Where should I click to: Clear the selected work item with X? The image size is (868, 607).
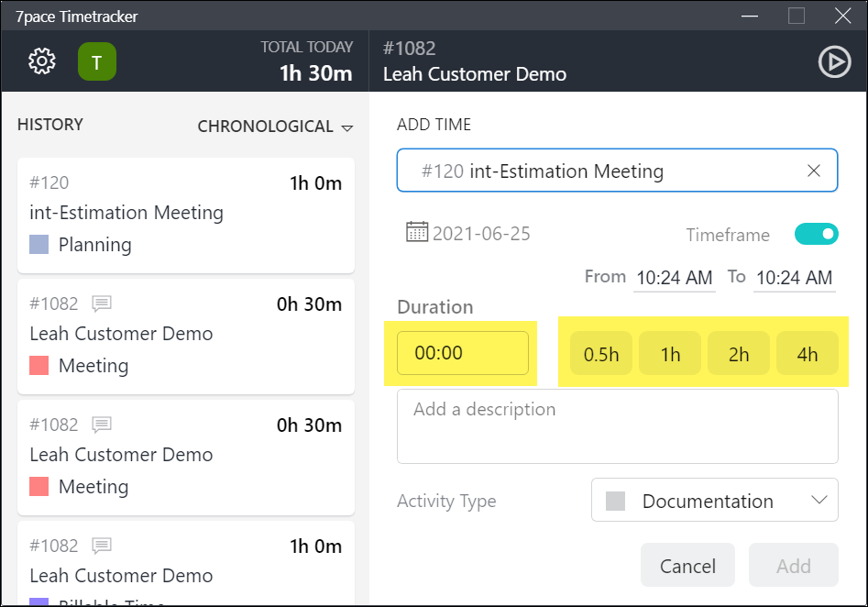click(813, 171)
